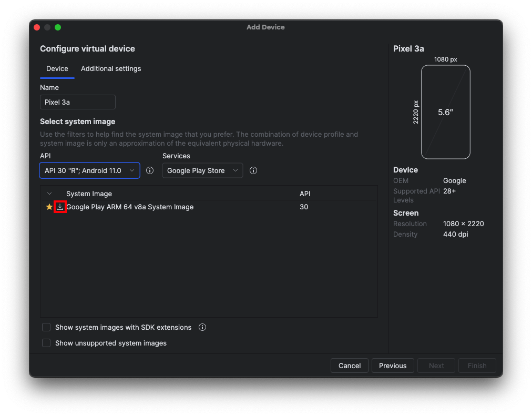Click the Name field containing Pixel 3a
The image size is (532, 416).
click(78, 102)
